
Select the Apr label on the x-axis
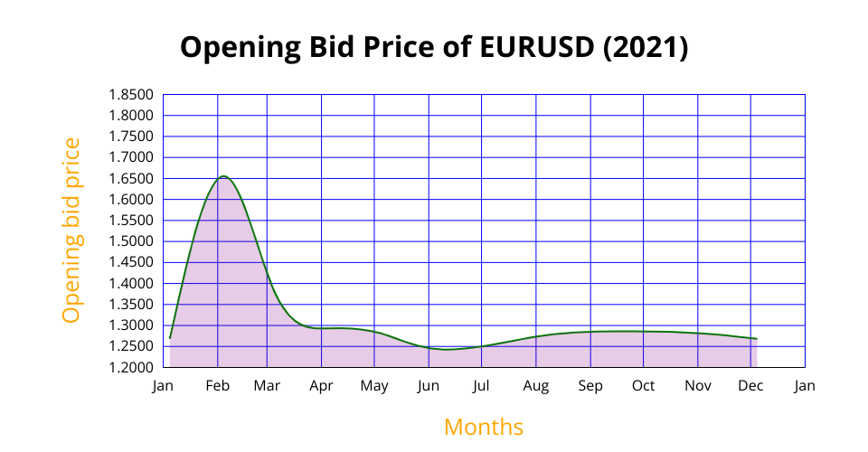321,386
